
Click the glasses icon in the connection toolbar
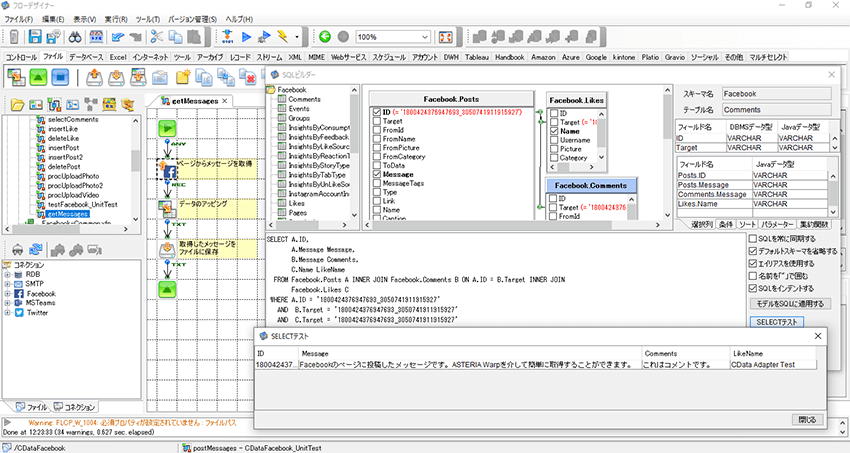[17, 249]
